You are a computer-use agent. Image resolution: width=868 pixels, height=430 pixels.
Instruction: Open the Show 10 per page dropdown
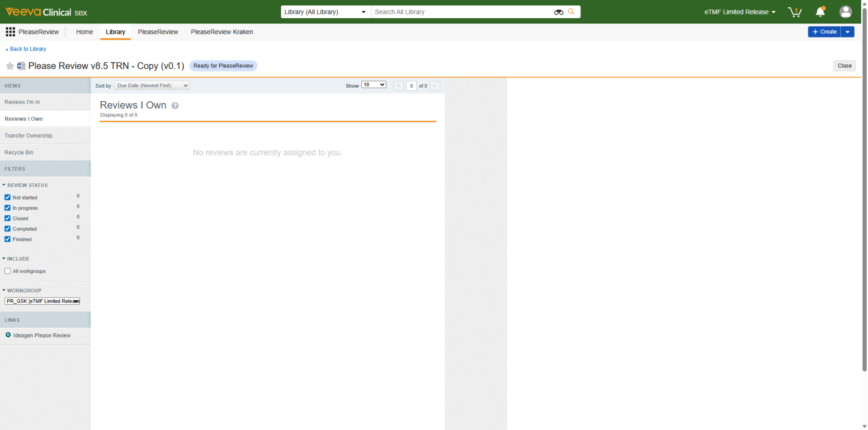[x=374, y=85]
